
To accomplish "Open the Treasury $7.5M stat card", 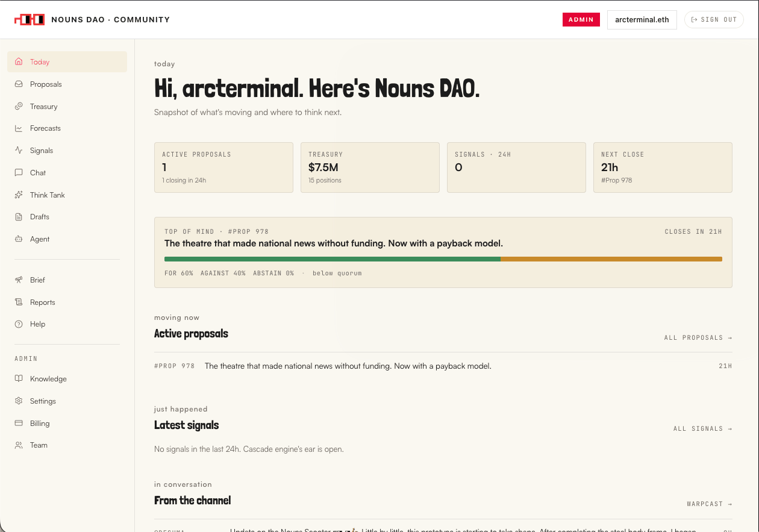I will point(370,167).
